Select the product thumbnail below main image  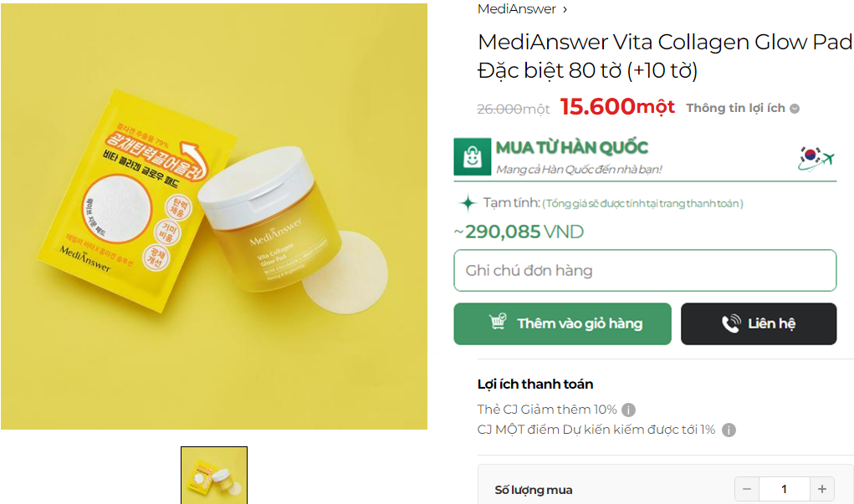point(214,475)
